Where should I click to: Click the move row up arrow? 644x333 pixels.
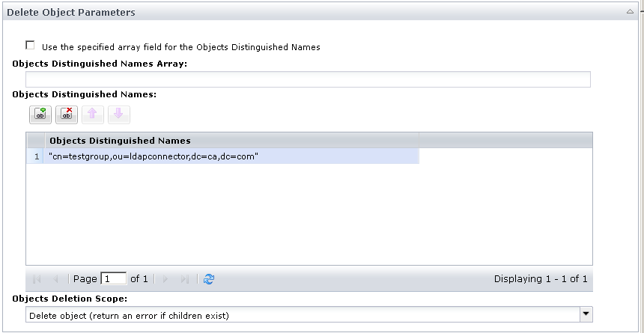coord(94,114)
